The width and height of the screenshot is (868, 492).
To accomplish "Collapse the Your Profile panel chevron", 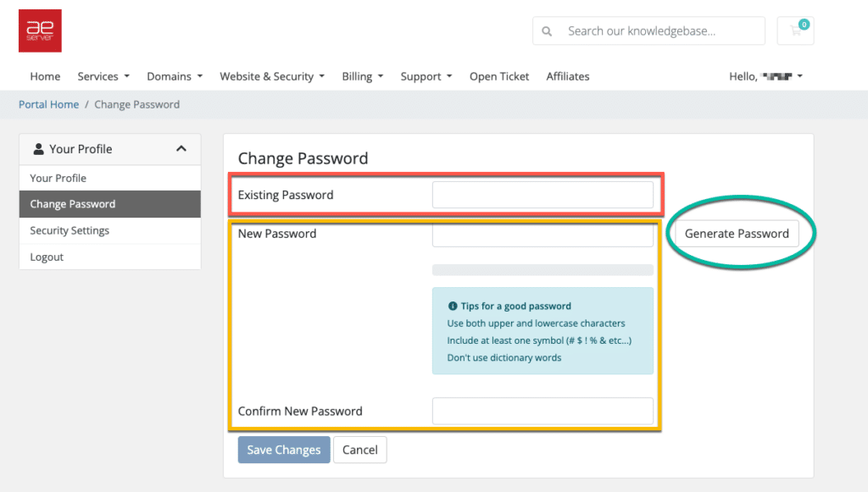I will (181, 149).
